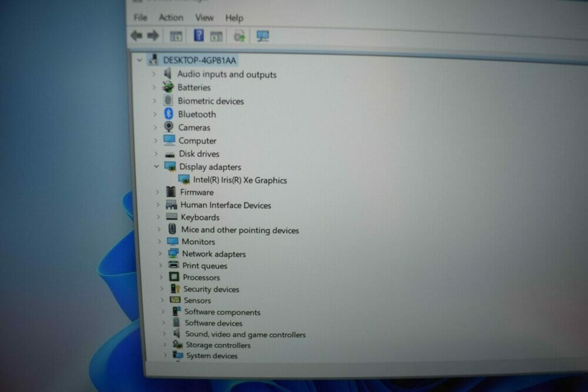This screenshot has width=588, height=392.
Task: Click the Scan for hardware changes monitor icon
Action: [x=262, y=36]
